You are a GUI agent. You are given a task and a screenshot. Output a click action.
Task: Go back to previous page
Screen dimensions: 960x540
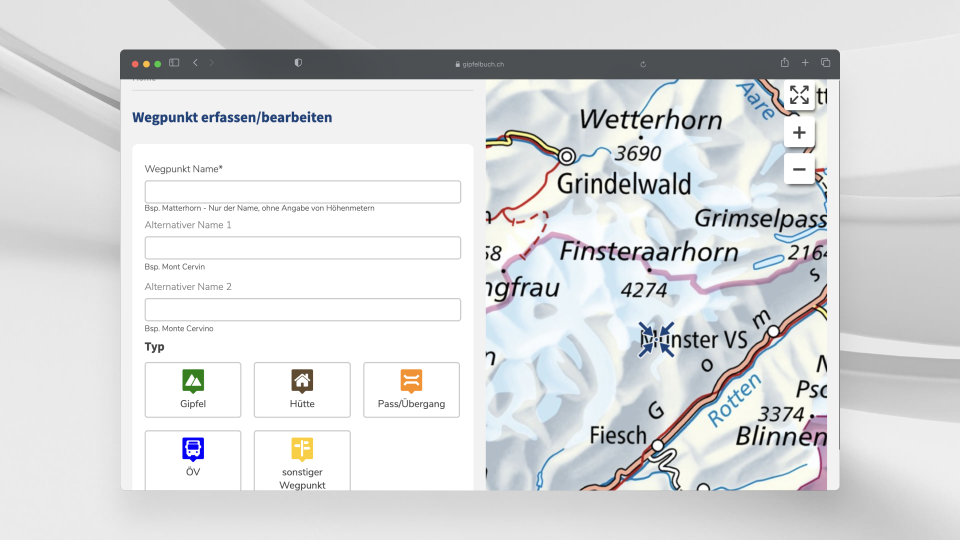pyautogui.click(x=195, y=63)
